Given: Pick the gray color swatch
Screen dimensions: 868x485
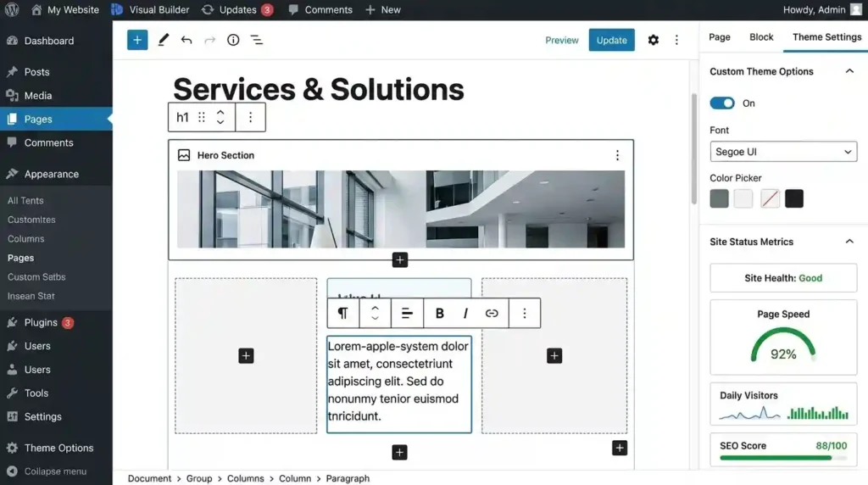Looking at the screenshot, I should click(719, 198).
